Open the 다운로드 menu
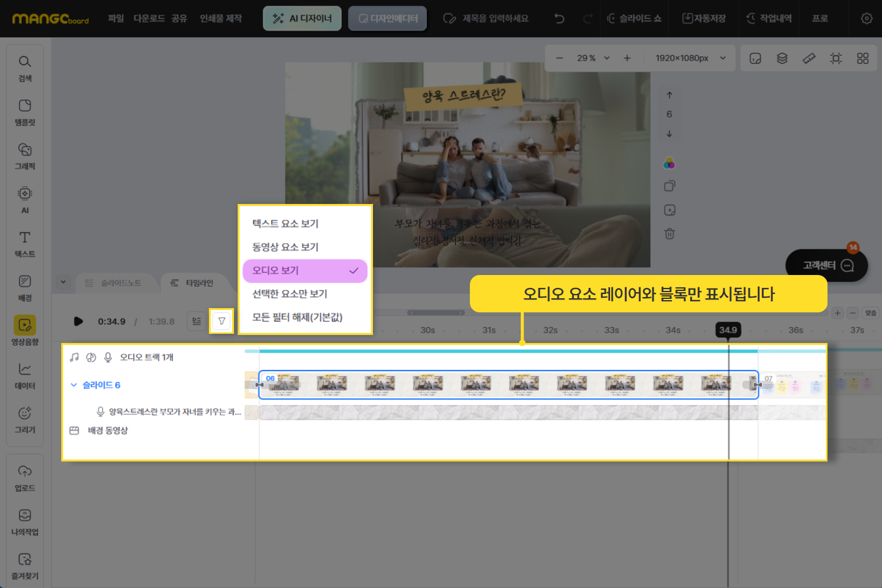The image size is (882, 588). point(149,18)
